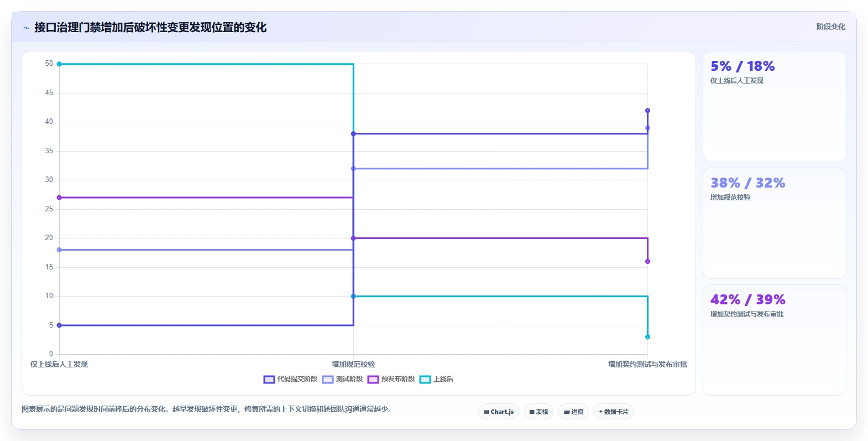
Task: Open the 5% / 18% stat card
Action: coord(774,107)
